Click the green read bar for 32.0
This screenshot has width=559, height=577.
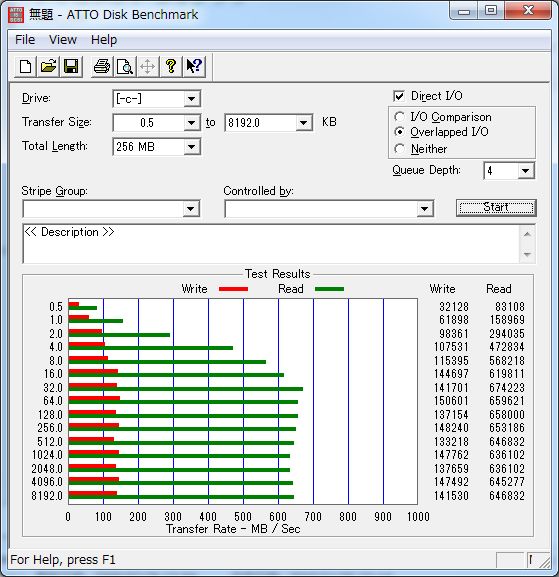[186, 389]
